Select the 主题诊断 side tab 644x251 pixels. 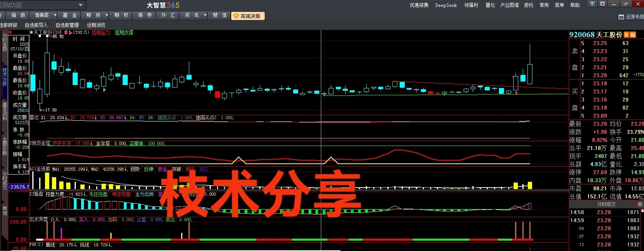5,146
